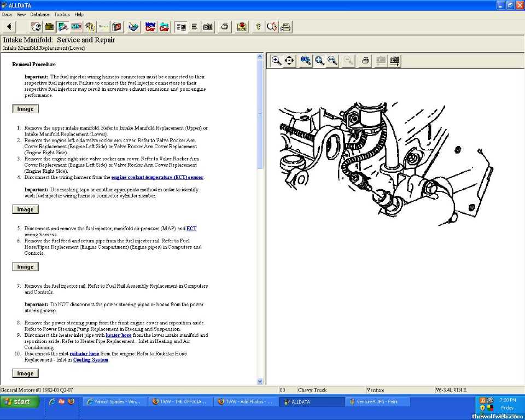Click the first Image button under Removal Procedure
The height and width of the screenshot is (420, 525).
[x=25, y=109]
